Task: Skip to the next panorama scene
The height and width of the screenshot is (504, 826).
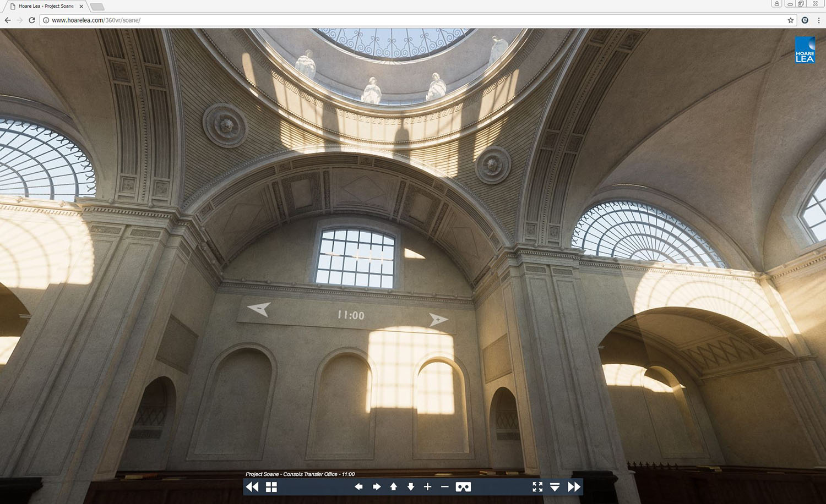Action: coord(574,487)
